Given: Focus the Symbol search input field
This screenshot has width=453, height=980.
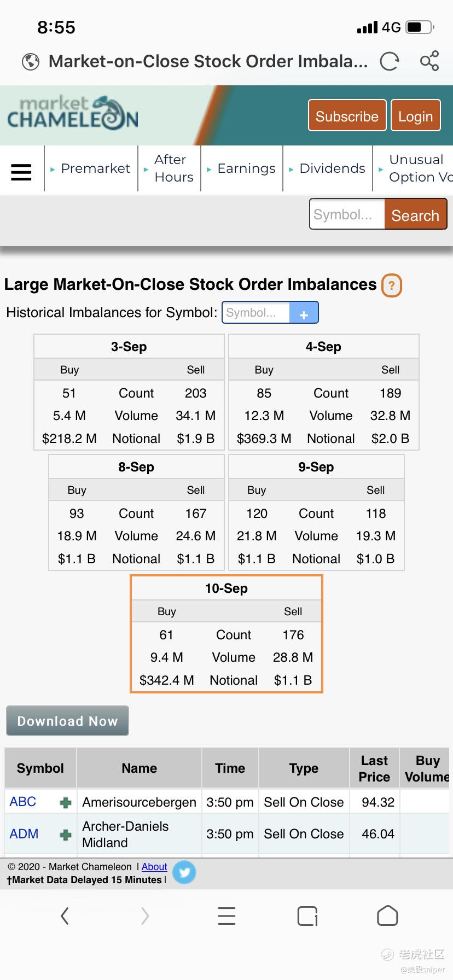Looking at the screenshot, I should pyautogui.click(x=347, y=214).
